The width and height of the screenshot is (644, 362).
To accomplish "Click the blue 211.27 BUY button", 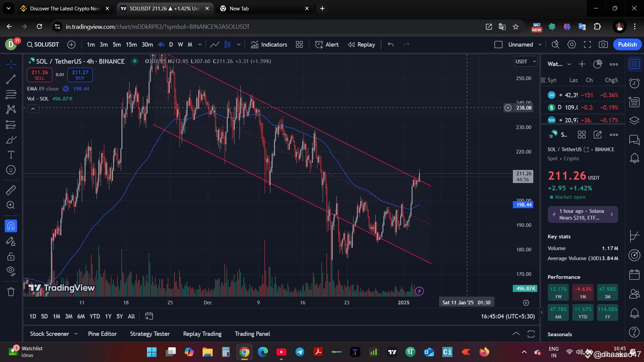I will click(x=80, y=75).
